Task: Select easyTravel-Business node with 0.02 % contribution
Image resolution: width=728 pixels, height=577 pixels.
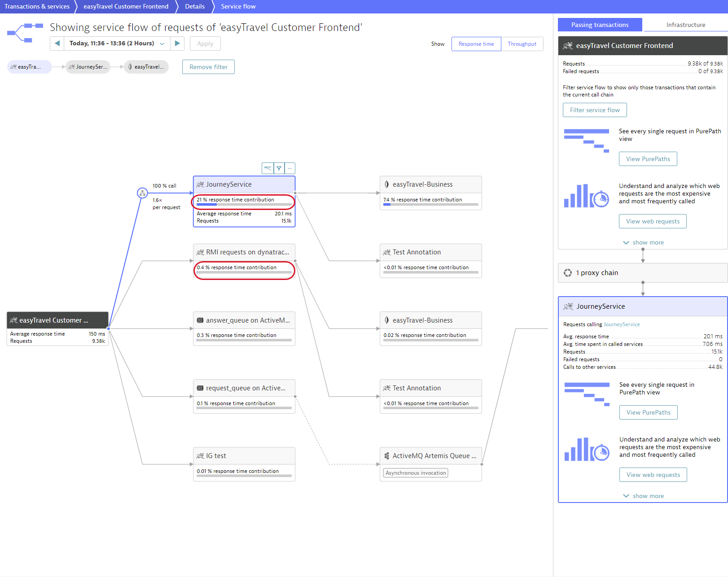Action: click(431, 328)
